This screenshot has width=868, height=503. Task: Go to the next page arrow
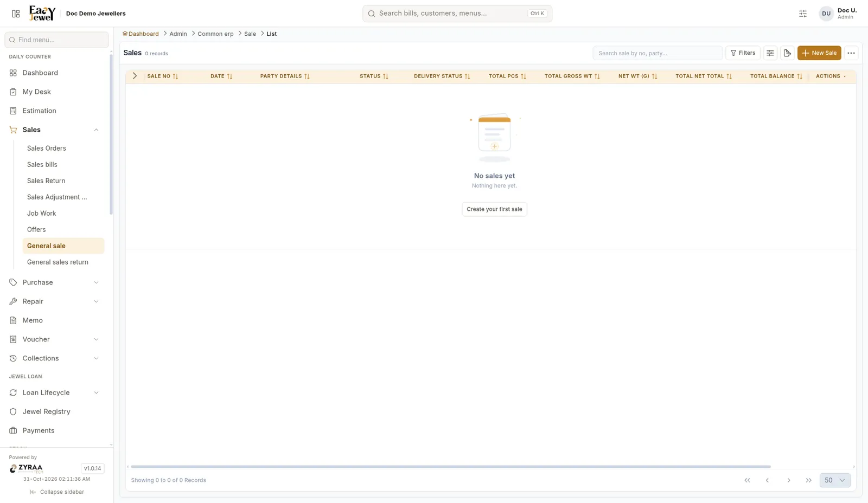click(x=789, y=480)
